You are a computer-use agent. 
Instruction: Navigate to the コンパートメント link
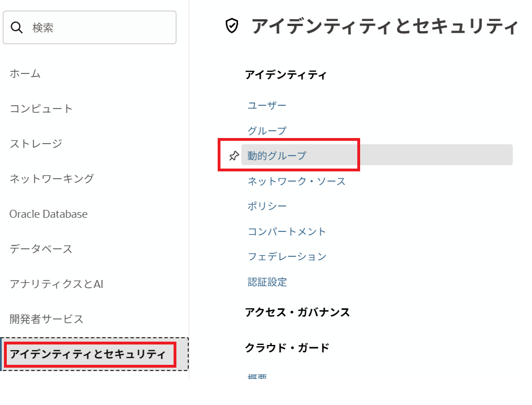click(x=287, y=231)
